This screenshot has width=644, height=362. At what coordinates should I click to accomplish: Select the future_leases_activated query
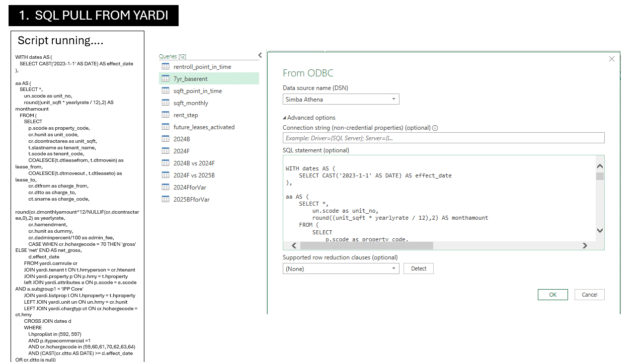click(x=204, y=127)
